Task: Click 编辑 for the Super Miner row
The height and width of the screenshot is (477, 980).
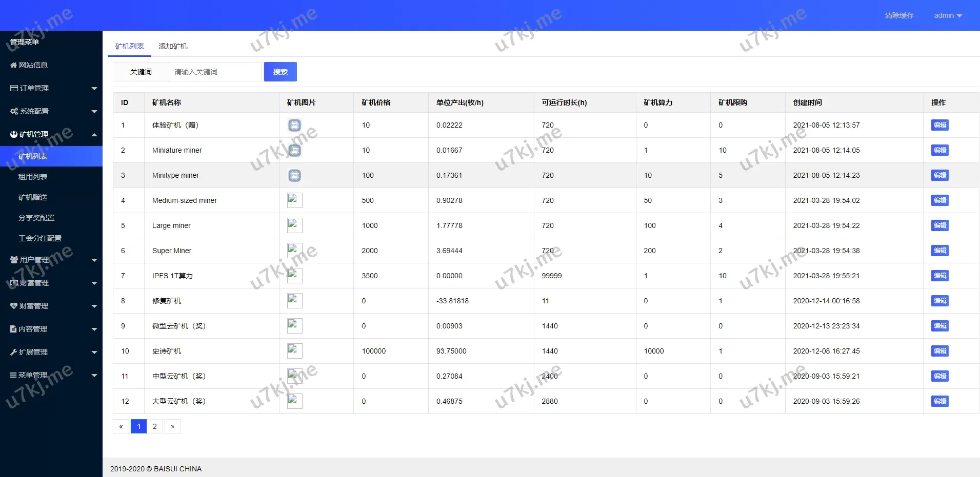Action: point(939,251)
